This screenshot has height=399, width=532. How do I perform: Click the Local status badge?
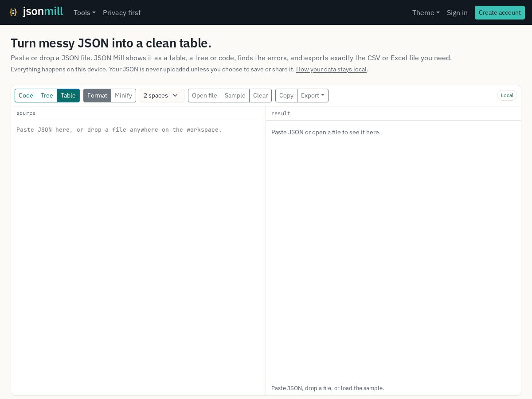(507, 95)
